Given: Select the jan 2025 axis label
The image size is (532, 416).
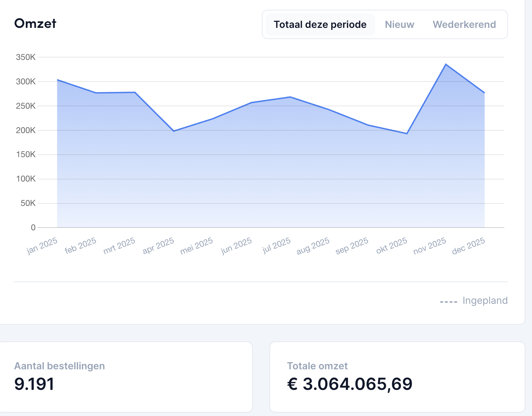Looking at the screenshot, I should (42, 245).
